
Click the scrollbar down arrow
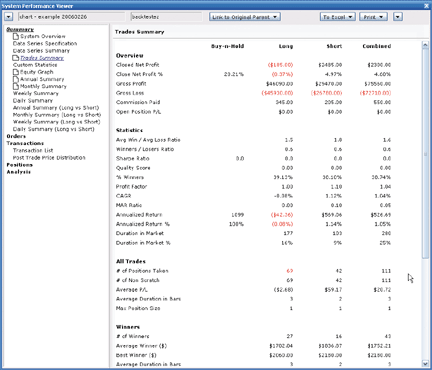click(x=425, y=363)
